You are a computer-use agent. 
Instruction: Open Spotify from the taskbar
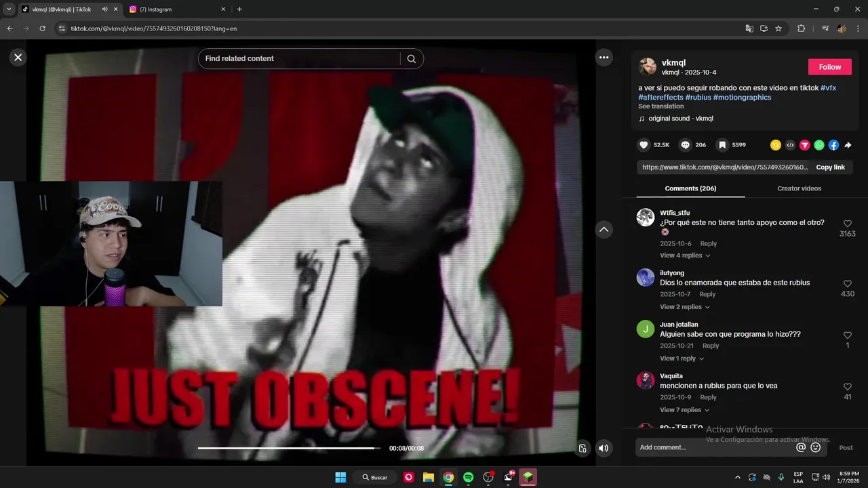468,477
